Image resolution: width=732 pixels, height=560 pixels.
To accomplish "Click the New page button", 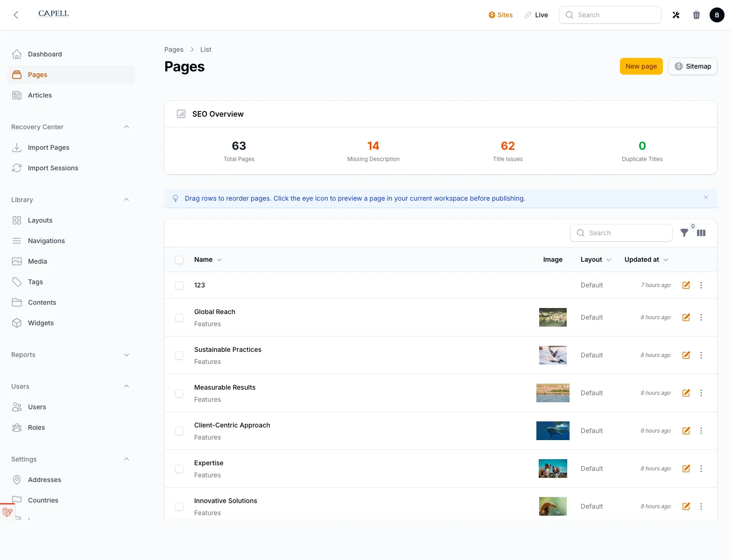I will (x=641, y=66).
